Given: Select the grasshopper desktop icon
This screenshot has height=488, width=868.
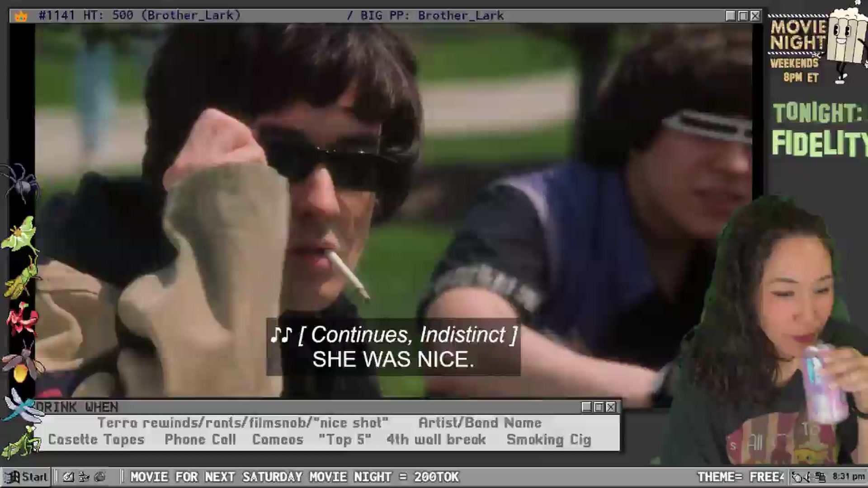Looking at the screenshot, I should [x=20, y=277].
